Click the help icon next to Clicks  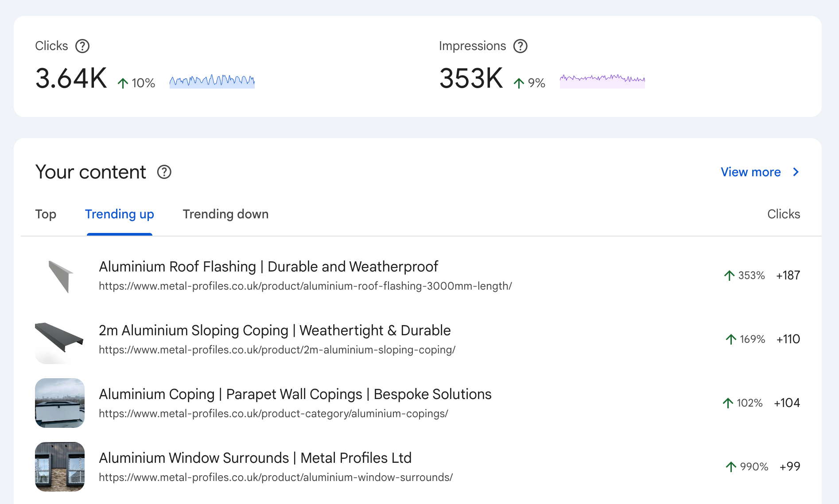click(x=82, y=46)
